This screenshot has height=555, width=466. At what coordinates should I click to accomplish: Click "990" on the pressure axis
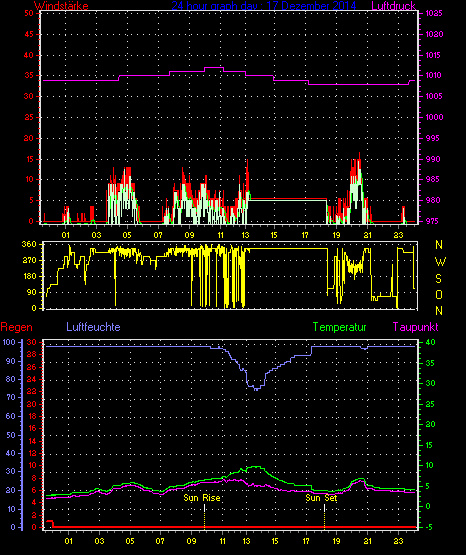[x=433, y=159]
